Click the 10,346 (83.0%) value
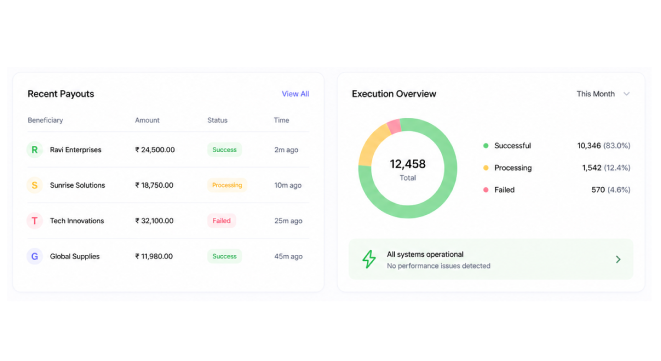Screen dimensions: 661x361 pyautogui.click(x=604, y=145)
